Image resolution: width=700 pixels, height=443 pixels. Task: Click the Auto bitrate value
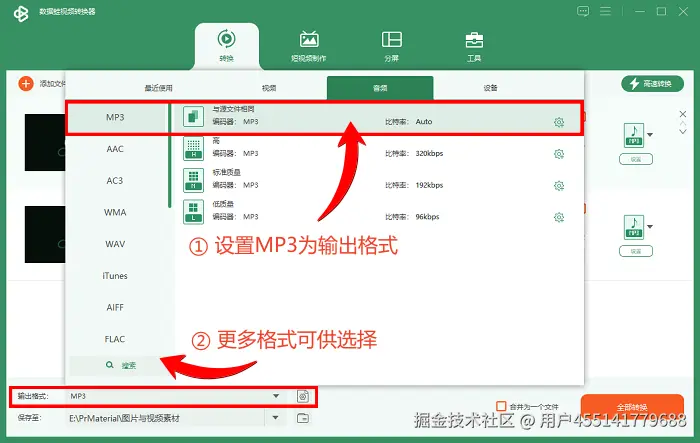(424, 121)
